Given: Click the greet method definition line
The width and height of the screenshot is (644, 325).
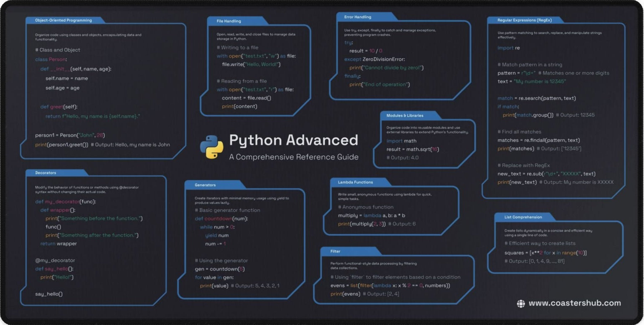Looking at the screenshot, I should [x=59, y=107].
